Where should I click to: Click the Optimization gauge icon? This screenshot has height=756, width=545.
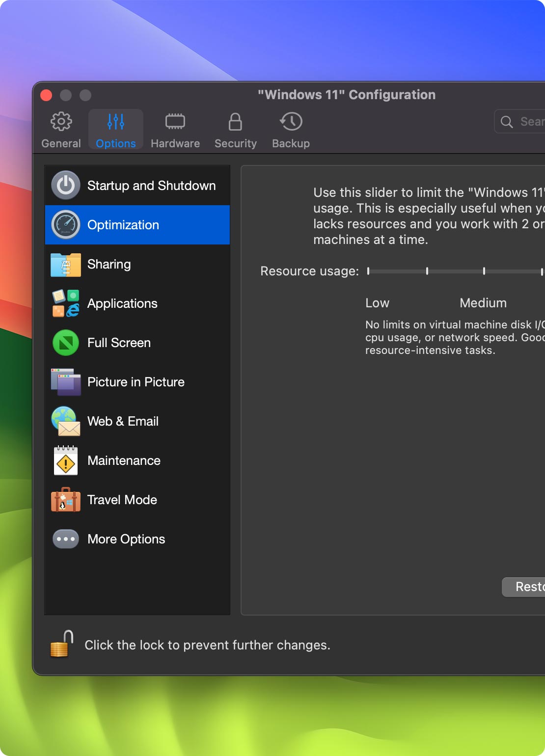point(65,224)
